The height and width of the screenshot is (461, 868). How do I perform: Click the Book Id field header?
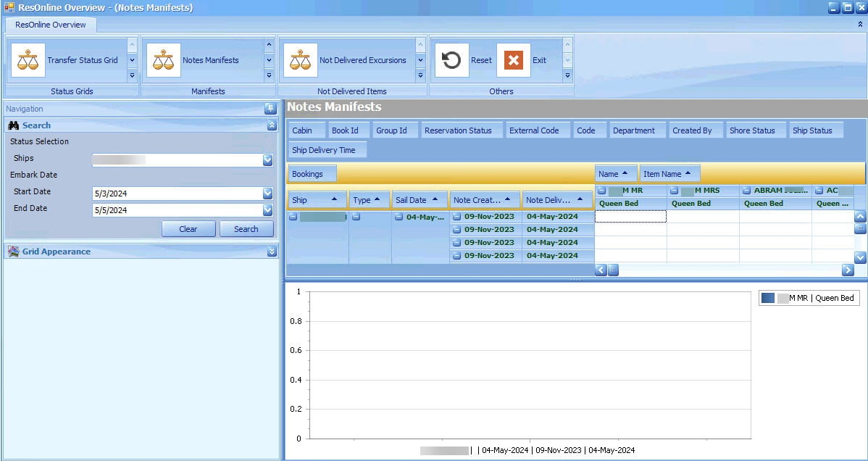tap(349, 130)
